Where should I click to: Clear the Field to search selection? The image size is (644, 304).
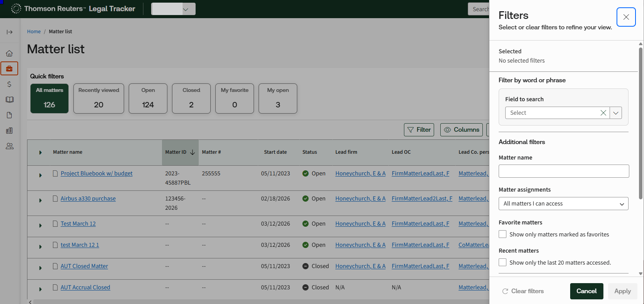(603, 113)
